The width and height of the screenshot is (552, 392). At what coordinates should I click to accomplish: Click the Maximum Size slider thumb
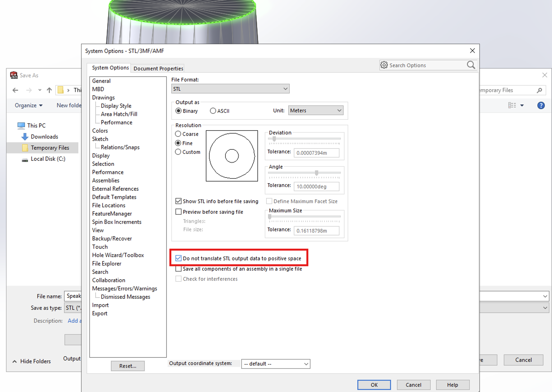(x=270, y=217)
